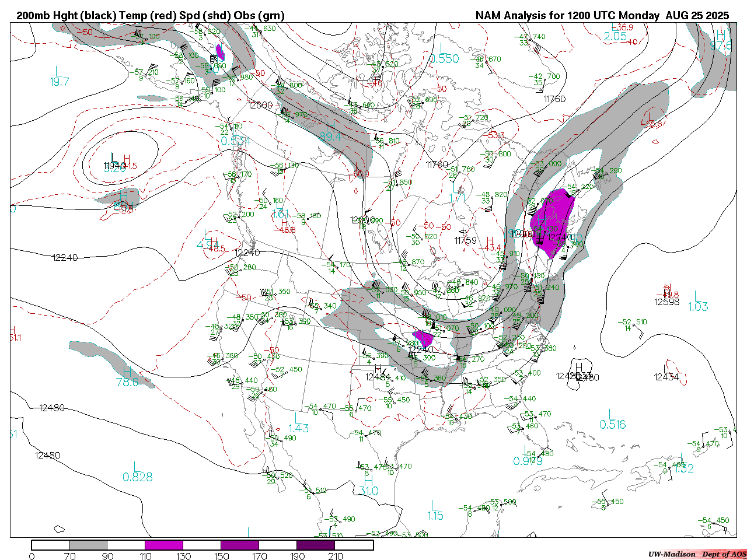Click the gray 70-90 speed legend swatch
The width and height of the screenshot is (747, 560).
click(x=88, y=545)
